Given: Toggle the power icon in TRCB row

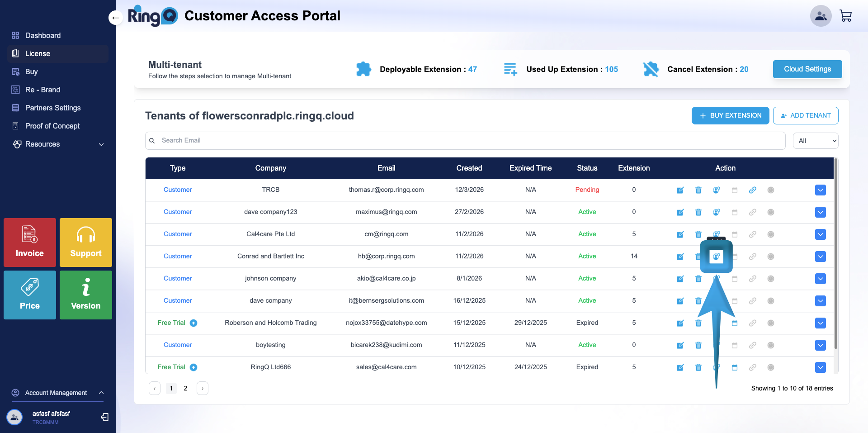Looking at the screenshot, I should (771, 190).
